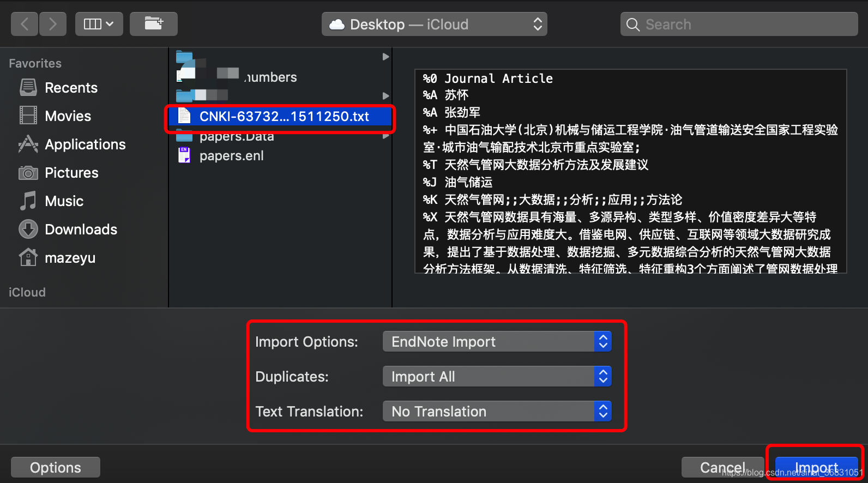This screenshot has width=868, height=483.
Task: Click the Downloads arrow icon
Action: 28,229
